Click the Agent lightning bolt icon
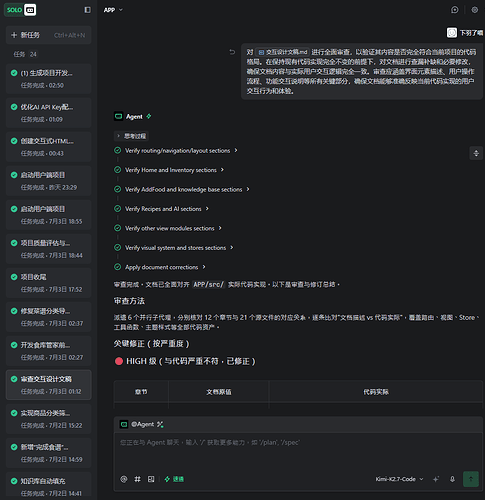 pos(149,116)
